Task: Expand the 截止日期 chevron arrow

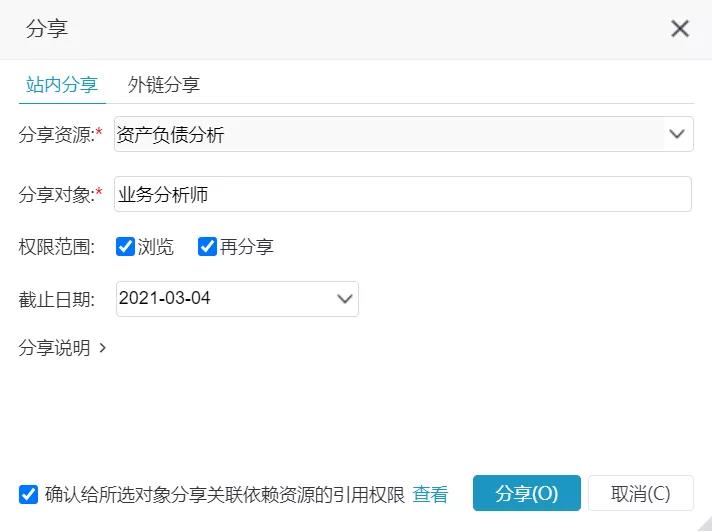Action: [345, 299]
